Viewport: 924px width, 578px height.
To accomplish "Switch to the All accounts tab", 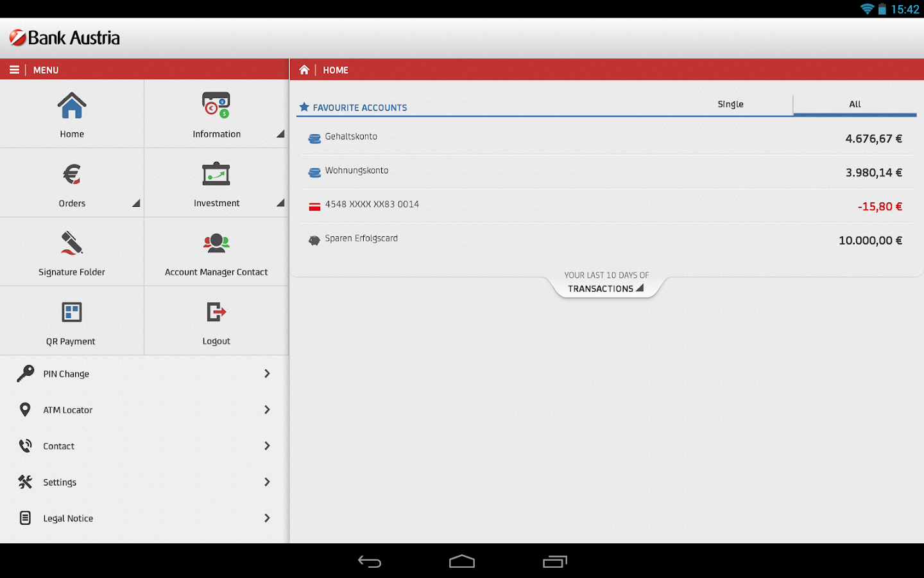I will click(x=855, y=104).
